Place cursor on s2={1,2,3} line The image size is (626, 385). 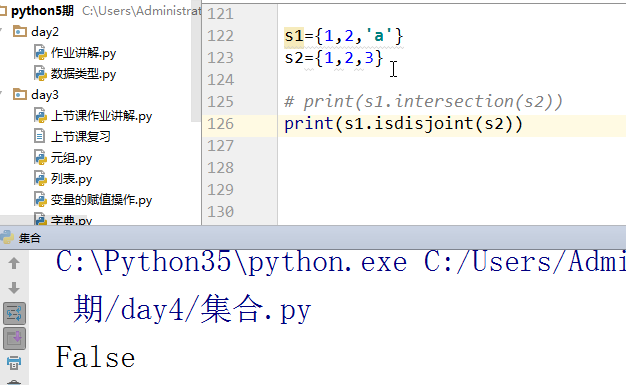click(x=334, y=58)
